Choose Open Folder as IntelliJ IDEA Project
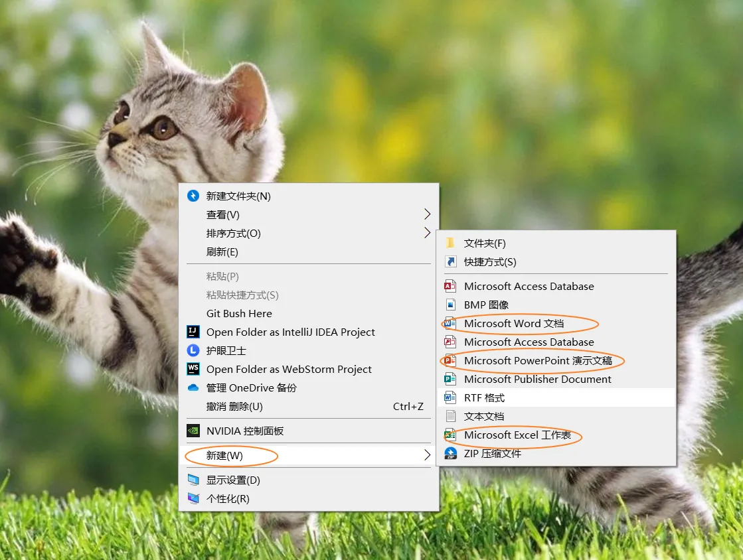This screenshot has height=560, width=743. (309, 332)
